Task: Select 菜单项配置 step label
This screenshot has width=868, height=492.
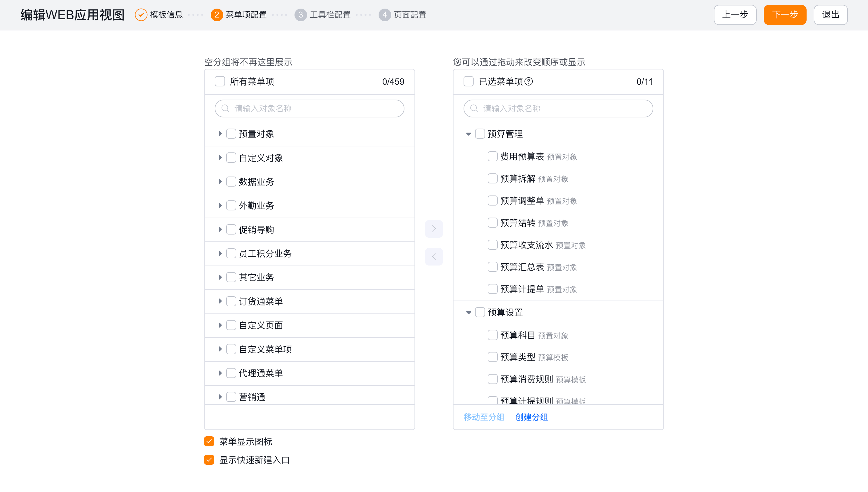Action: 246,15
